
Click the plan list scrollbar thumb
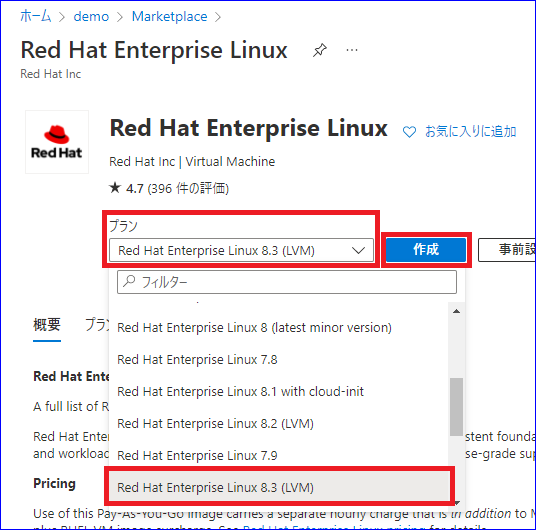(456, 407)
